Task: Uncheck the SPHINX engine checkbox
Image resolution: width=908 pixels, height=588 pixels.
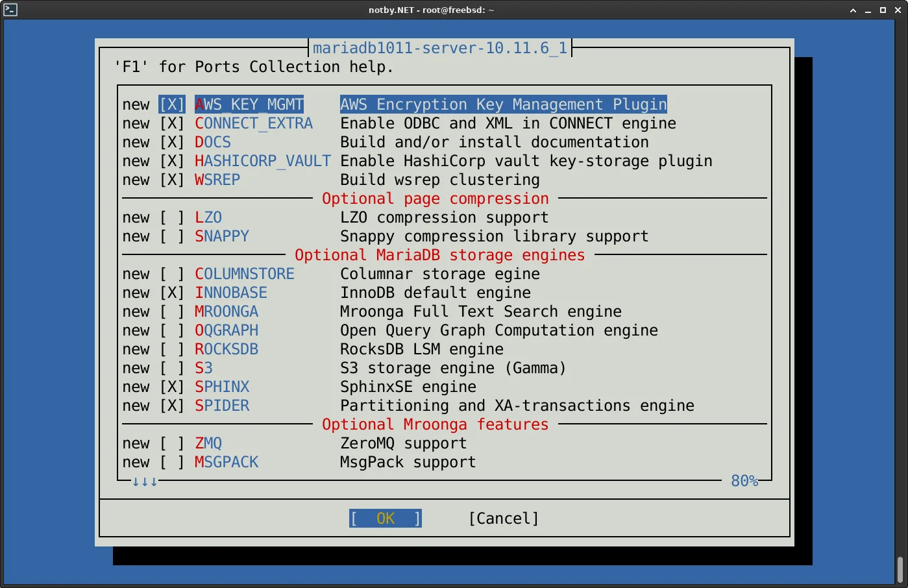Action: pyautogui.click(x=172, y=387)
